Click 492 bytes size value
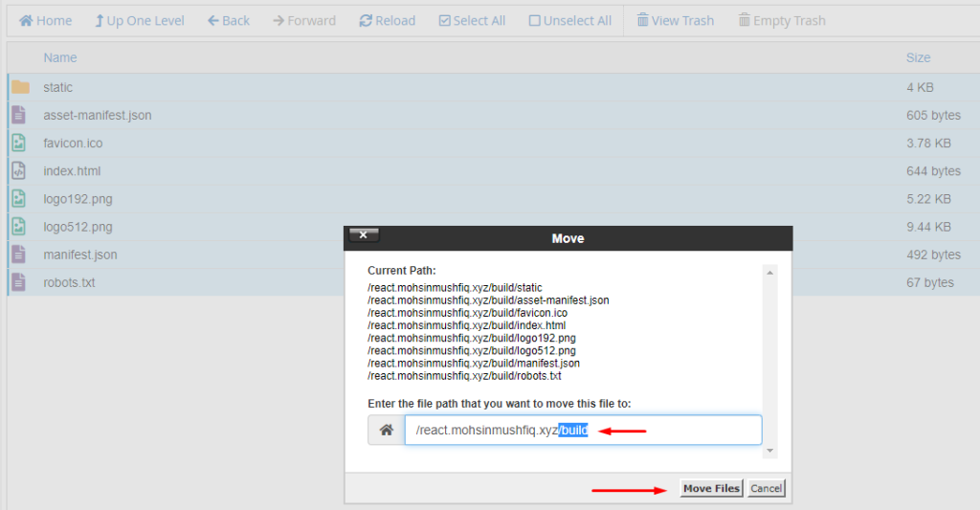This screenshot has height=510, width=980. pyautogui.click(x=934, y=255)
